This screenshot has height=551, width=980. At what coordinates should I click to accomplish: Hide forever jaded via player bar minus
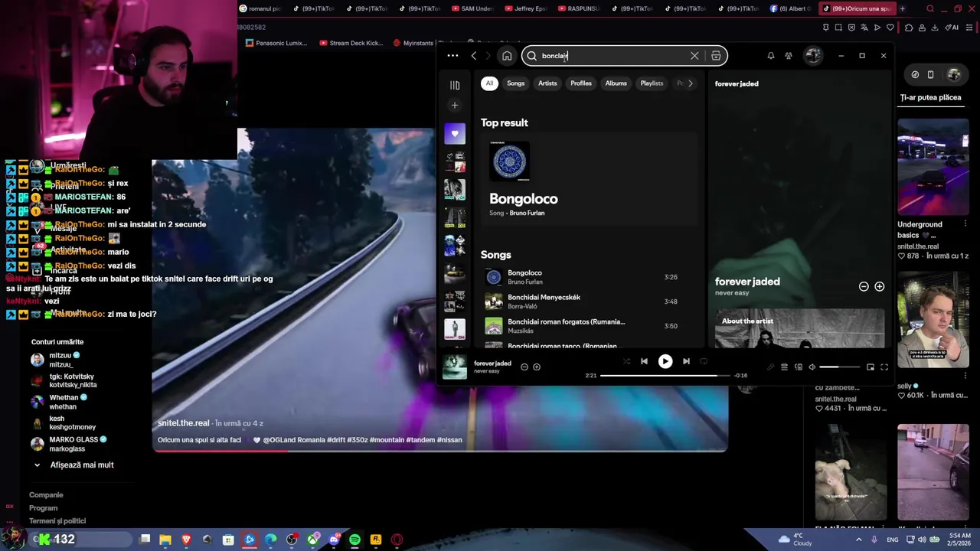click(524, 367)
